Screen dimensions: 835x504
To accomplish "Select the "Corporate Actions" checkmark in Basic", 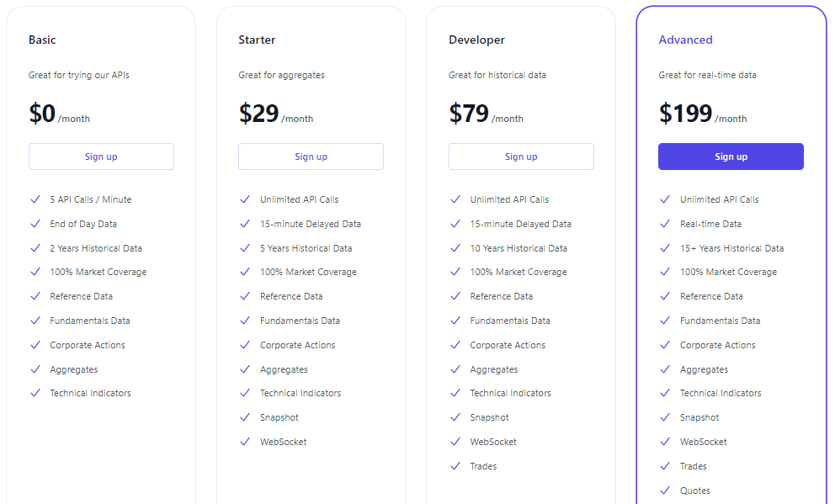I will pyautogui.click(x=35, y=345).
